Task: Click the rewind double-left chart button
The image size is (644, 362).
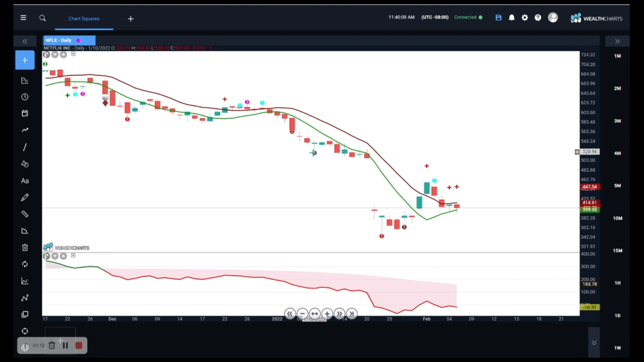Action: click(290, 314)
